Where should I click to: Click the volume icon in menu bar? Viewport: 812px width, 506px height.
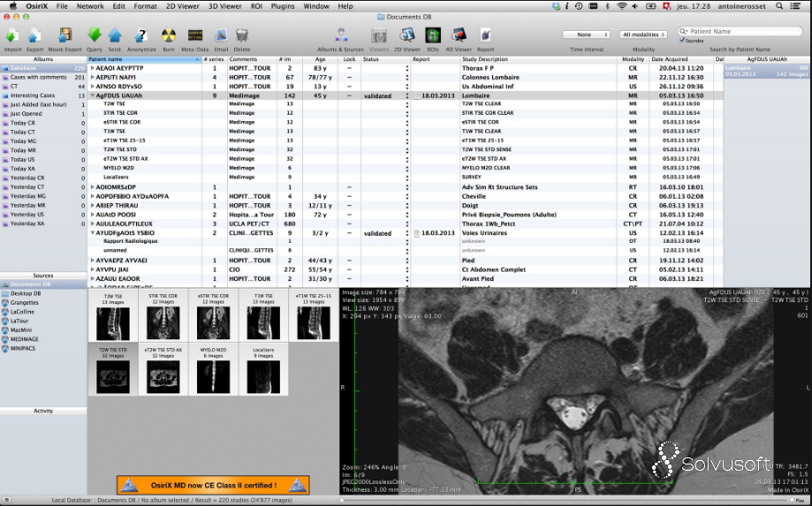click(x=635, y=6)
